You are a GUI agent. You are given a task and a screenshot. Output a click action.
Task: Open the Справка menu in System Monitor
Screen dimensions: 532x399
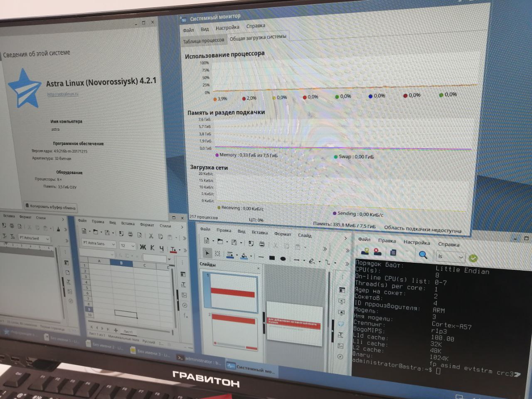(256, 26)
